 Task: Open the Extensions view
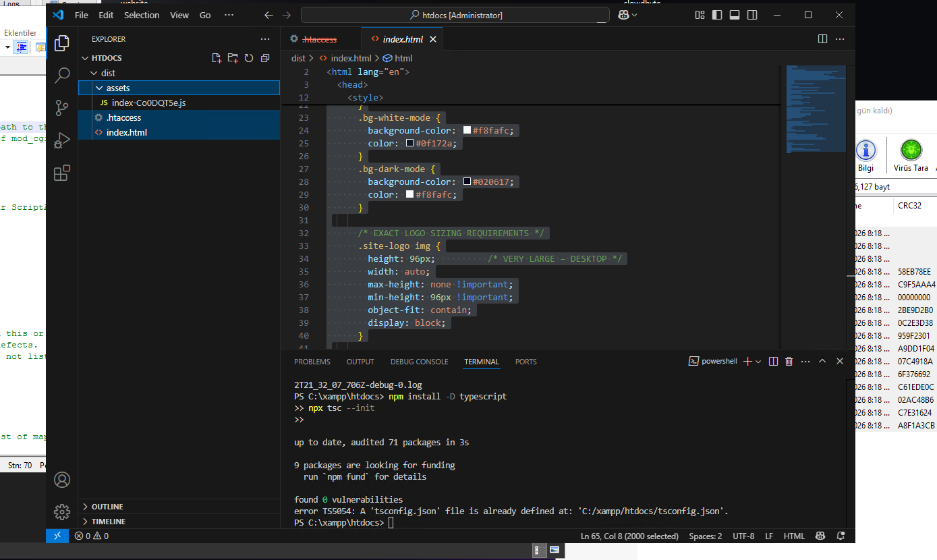pos(62,173)
